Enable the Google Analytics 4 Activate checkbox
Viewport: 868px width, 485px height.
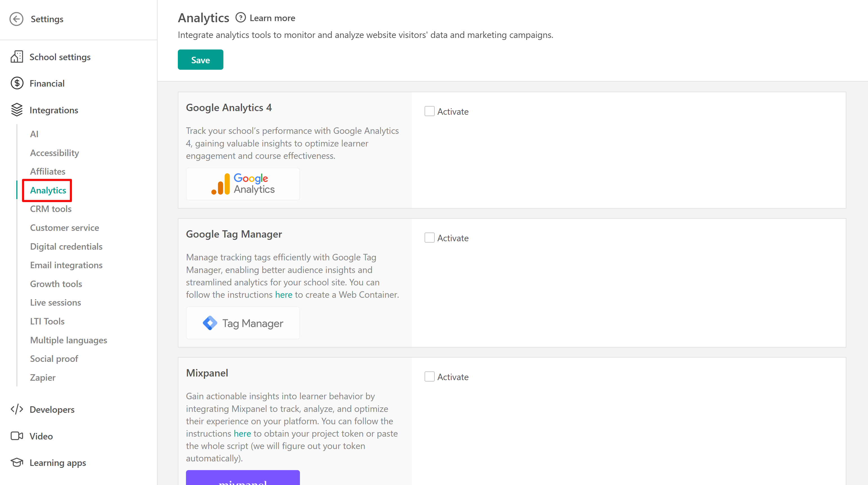coord(429,111)
